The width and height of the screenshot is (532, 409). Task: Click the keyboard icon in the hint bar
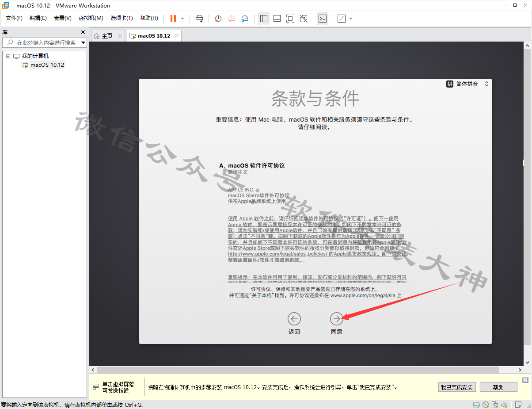pos(96,387)
